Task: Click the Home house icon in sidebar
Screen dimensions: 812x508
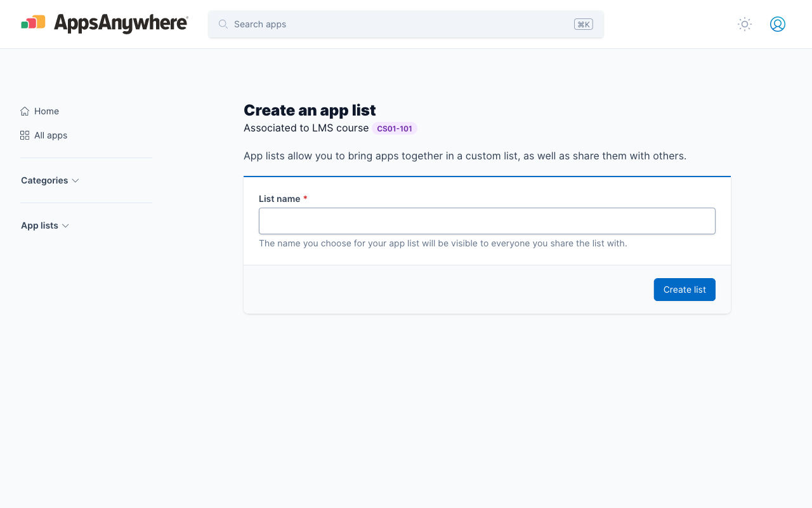Action: pyautogui.click(x=25, y=111)
